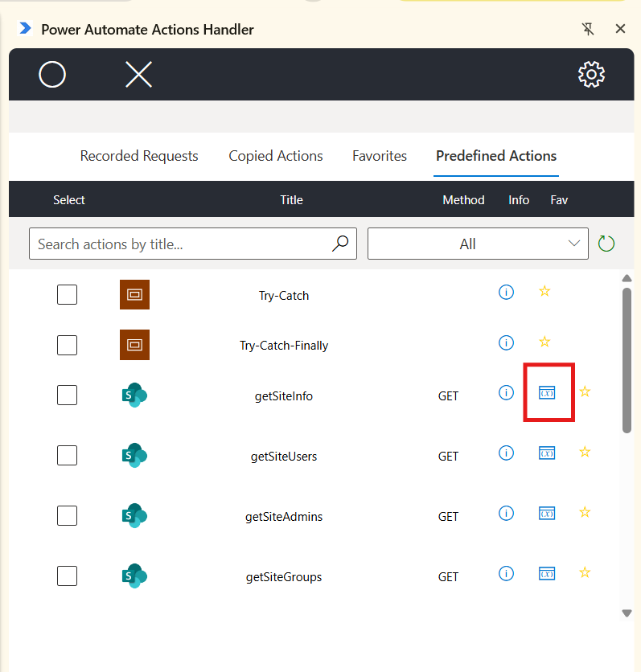641x672 pixels.
Task: Click SharePoint icon for getSiteInfo
Action: 134,395
